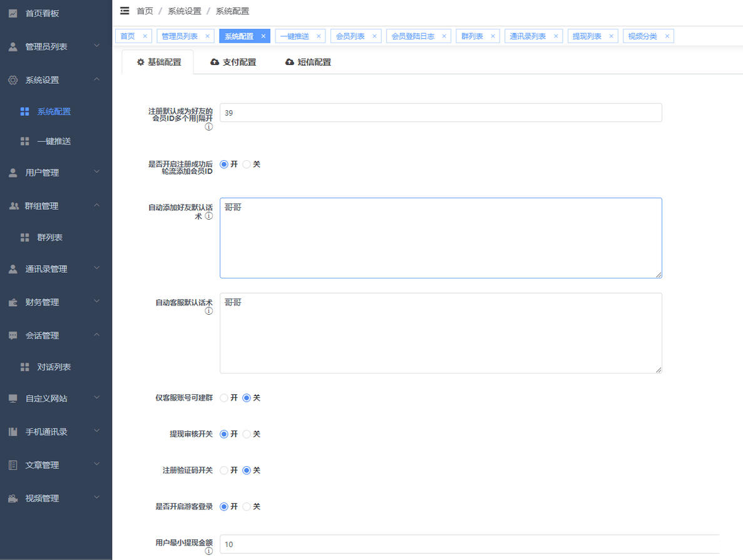Click the grid icon beside 对话列表

pyautogui.click(x=25, y=367)
